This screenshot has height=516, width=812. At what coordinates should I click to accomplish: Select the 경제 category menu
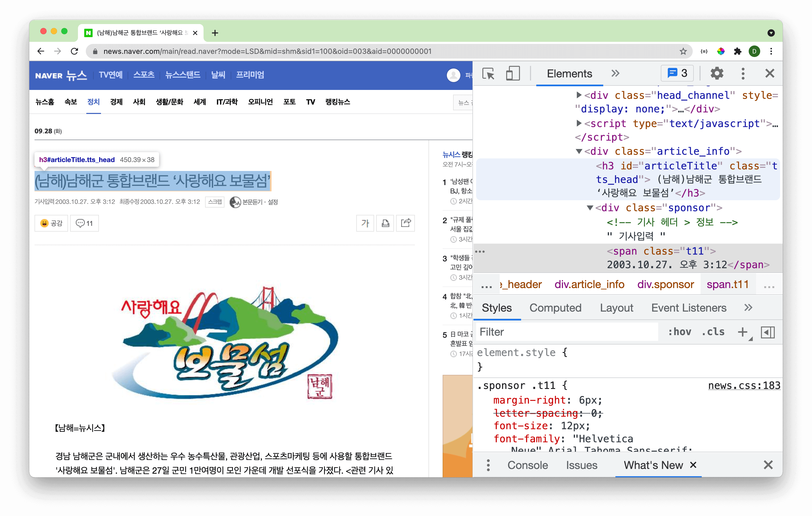pos(116,102)
